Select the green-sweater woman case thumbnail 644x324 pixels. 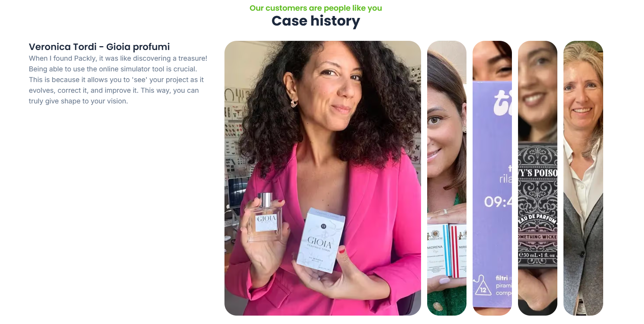(x=447, y=178)
